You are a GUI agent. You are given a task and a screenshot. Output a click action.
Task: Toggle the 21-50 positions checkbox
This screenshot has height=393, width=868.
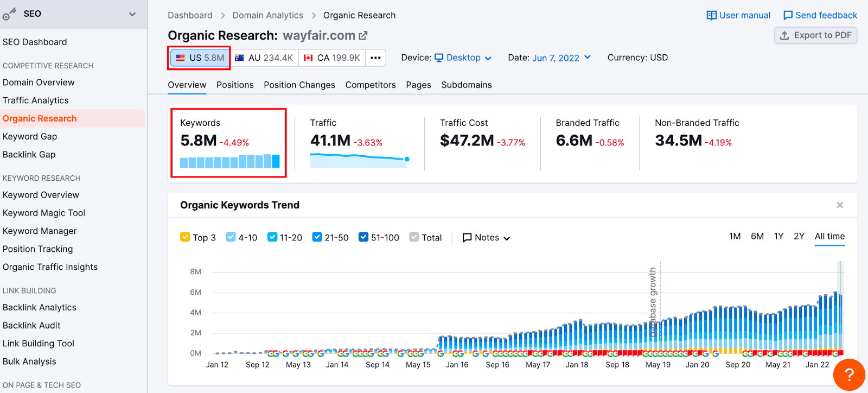317,237
